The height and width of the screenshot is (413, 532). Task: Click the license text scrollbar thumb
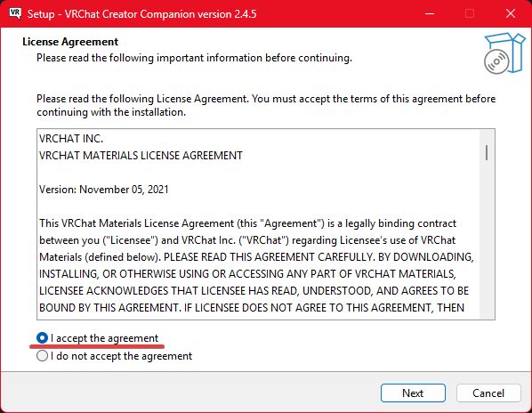487,153
